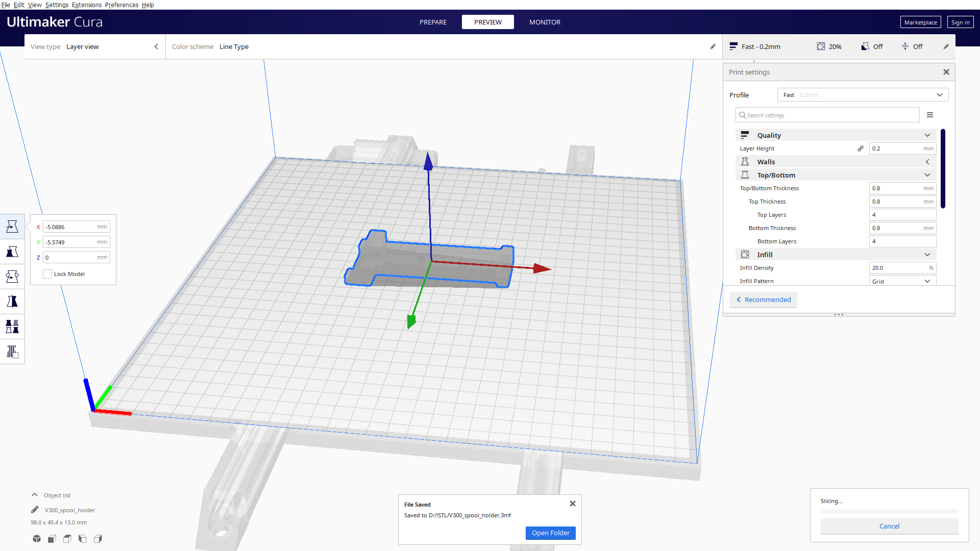Click the Search settings field
The width and height of the screenshot is (980, 551).
point(827,115)
